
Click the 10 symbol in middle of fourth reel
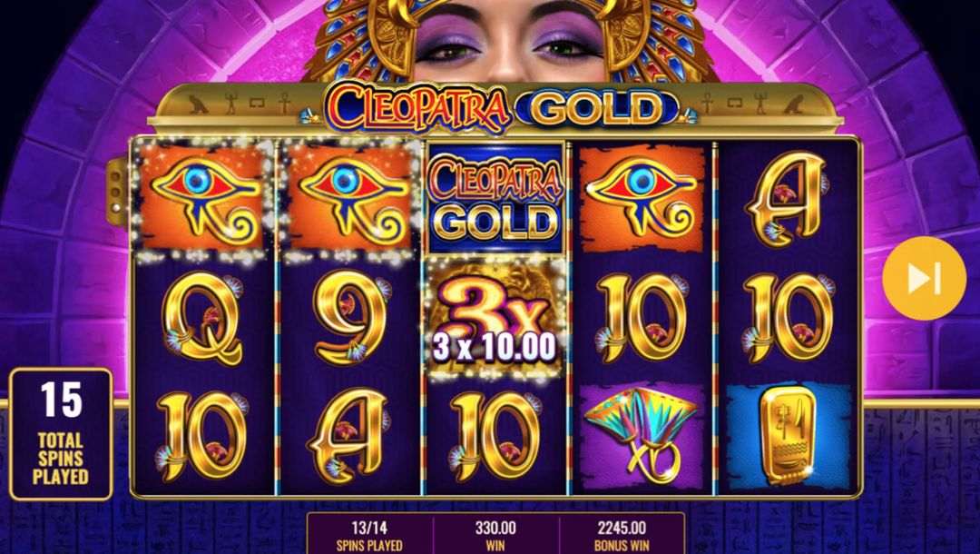[x=642, y=319]
